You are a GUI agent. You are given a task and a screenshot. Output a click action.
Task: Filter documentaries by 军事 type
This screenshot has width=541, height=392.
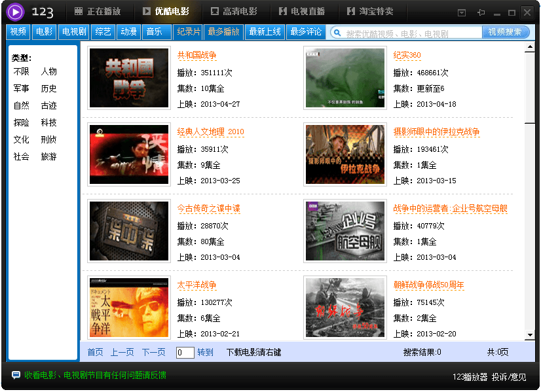[x=22, y=88]
